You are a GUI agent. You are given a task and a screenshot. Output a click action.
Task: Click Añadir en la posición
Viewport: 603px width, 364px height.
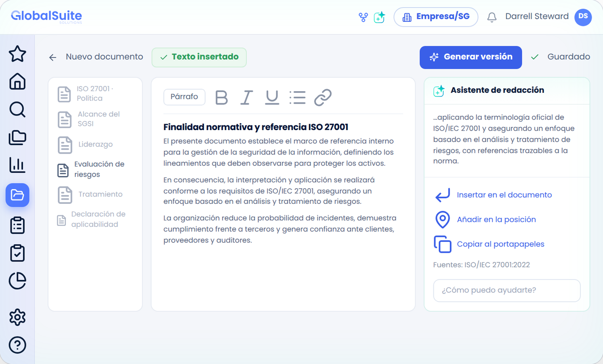point(496,220)
